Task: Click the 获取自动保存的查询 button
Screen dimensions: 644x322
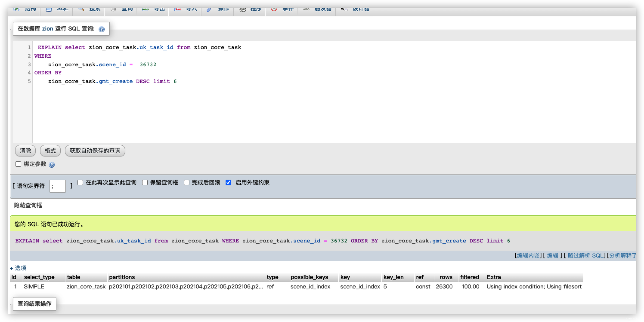Action: 95,150
